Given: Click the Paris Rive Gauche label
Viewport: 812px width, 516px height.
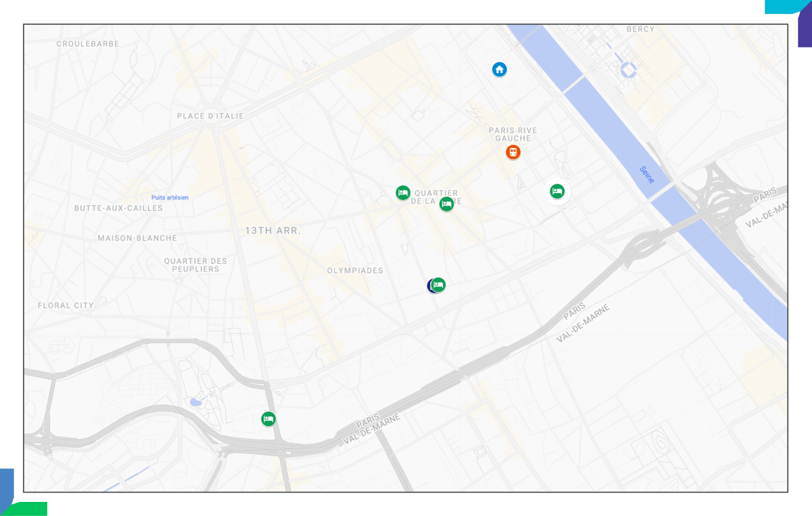Looking at the screenshot, I should click(x=513, y=134).
